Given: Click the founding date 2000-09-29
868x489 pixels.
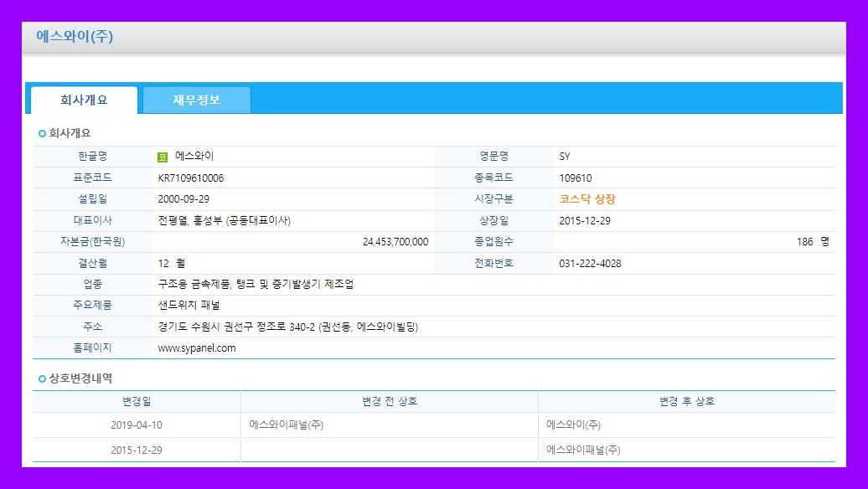Looking at the screenshot, I should 183,199.
